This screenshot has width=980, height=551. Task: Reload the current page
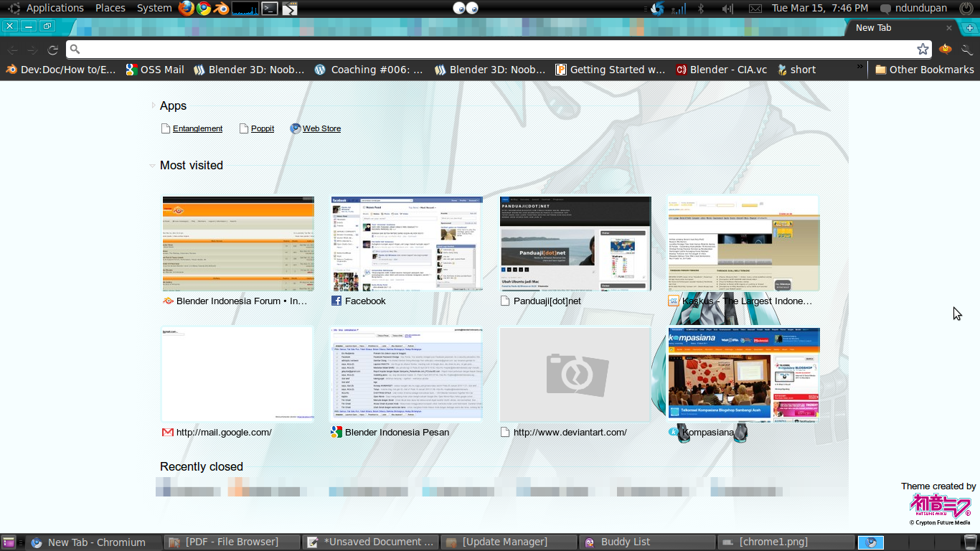point(52,50)
